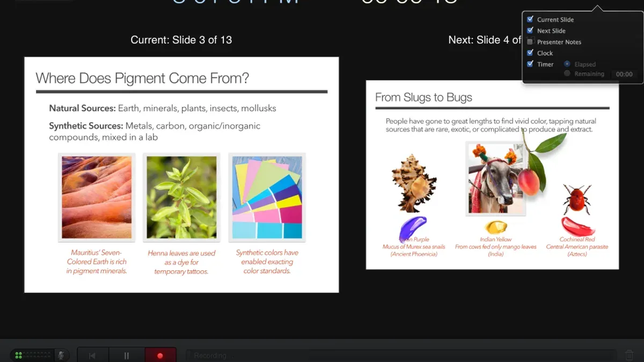Select the Remaining timer radio button
This screenshot has width=644, height=362.
567,73
